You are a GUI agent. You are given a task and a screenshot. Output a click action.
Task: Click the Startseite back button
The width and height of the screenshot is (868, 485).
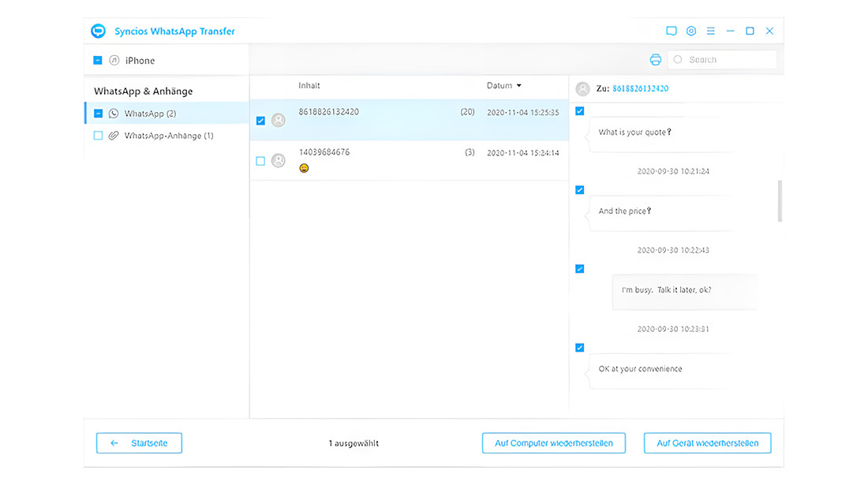(139, 443)
